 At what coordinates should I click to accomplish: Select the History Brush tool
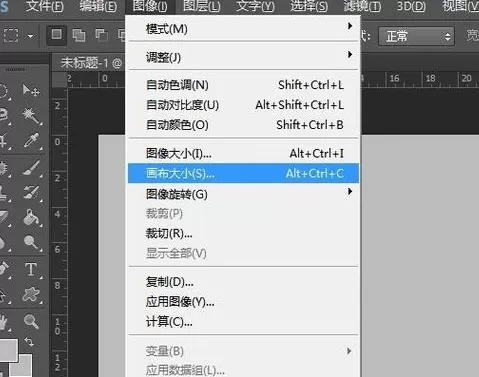(32, 193)
